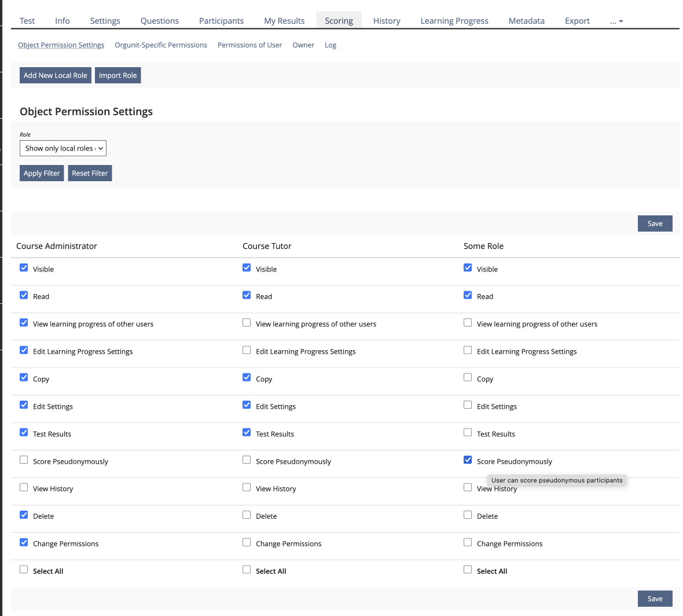Expand the Show only local roles selector
The height and width of the screenshot is (616, 683).
point(63,148)
